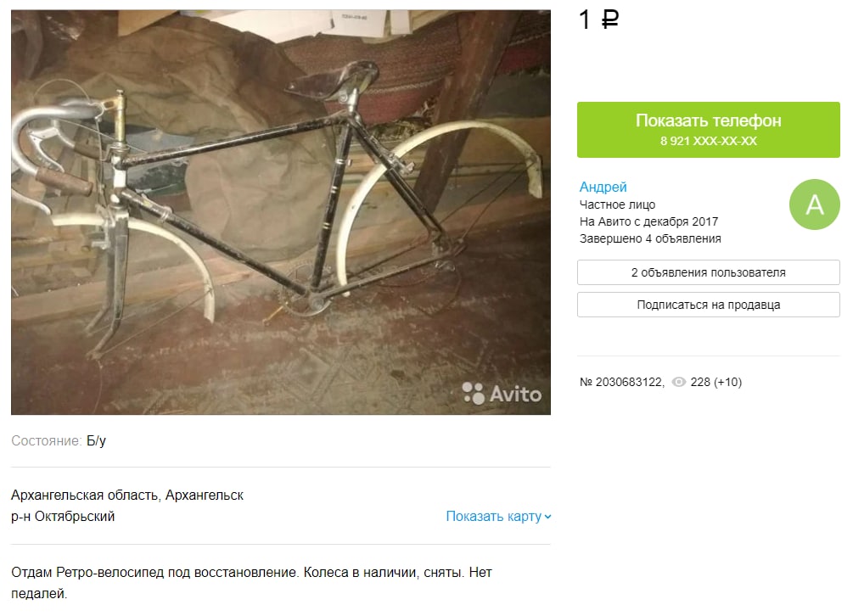Expand the Показать карту link
This screenshot has width=853, height=616.
pos(494,516)
